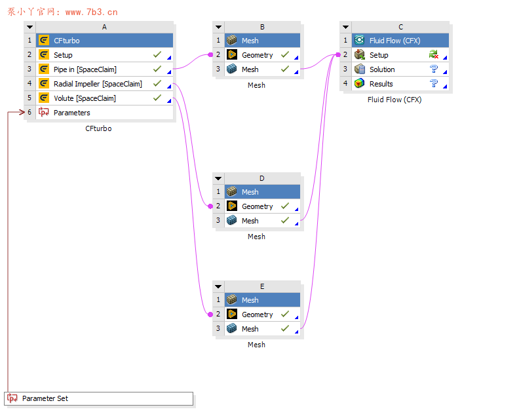The image size is (519, 420).
Task: Click the blue corner triangle on Solution cell
Action: (x=445, y=72)
